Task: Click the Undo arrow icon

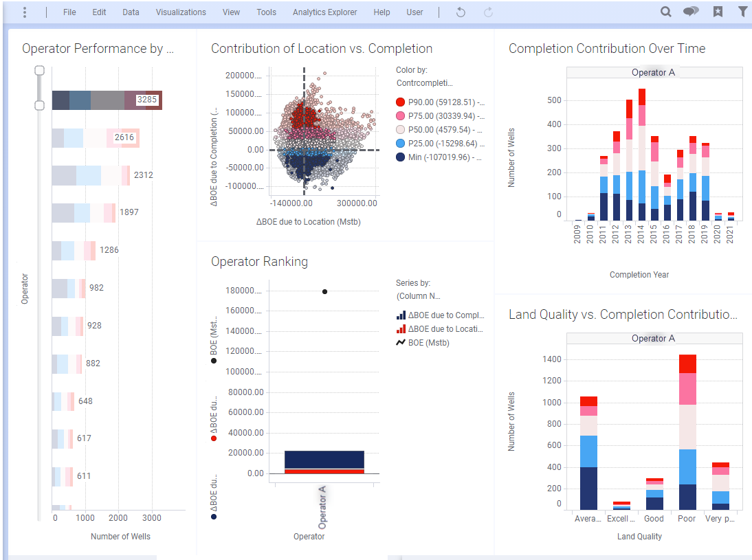Action: 461,12
